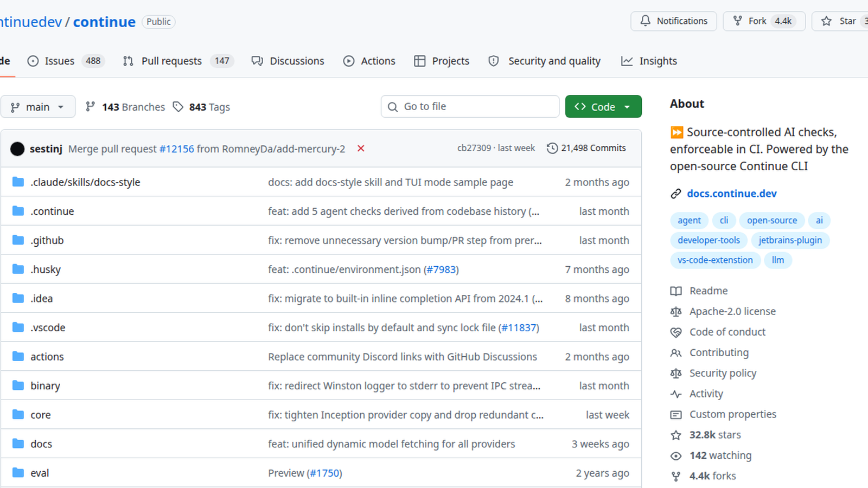Select the ai topic tag
Image resolution: width=868 pixels, height=488 pixels.
[x=819, y=220]
